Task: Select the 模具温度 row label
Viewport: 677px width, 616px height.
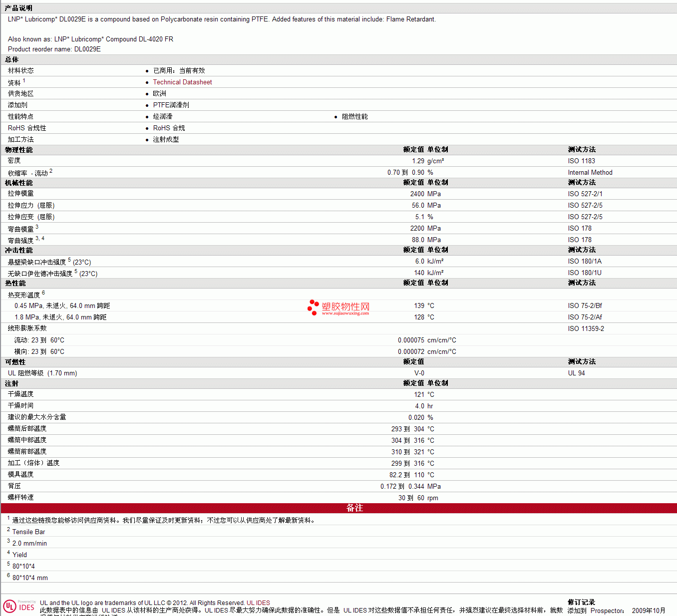Action: pos(20,475)
